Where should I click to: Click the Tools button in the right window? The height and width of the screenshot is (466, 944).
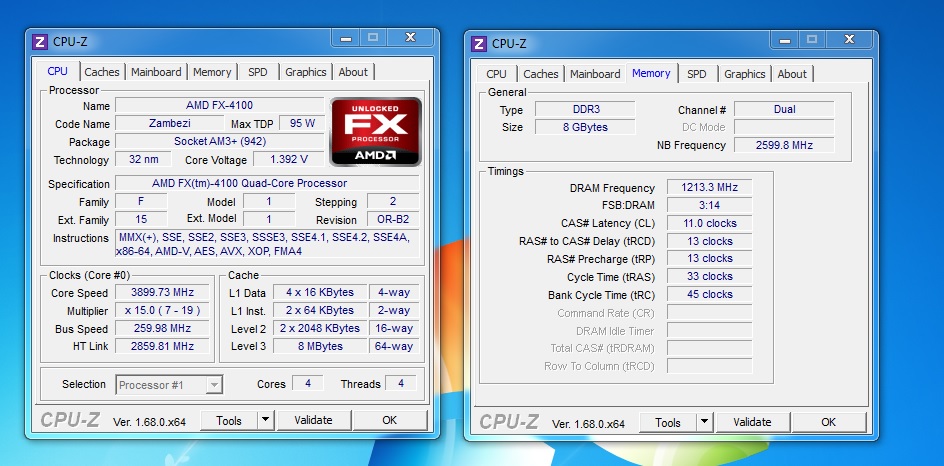click(x=668, y=422)
